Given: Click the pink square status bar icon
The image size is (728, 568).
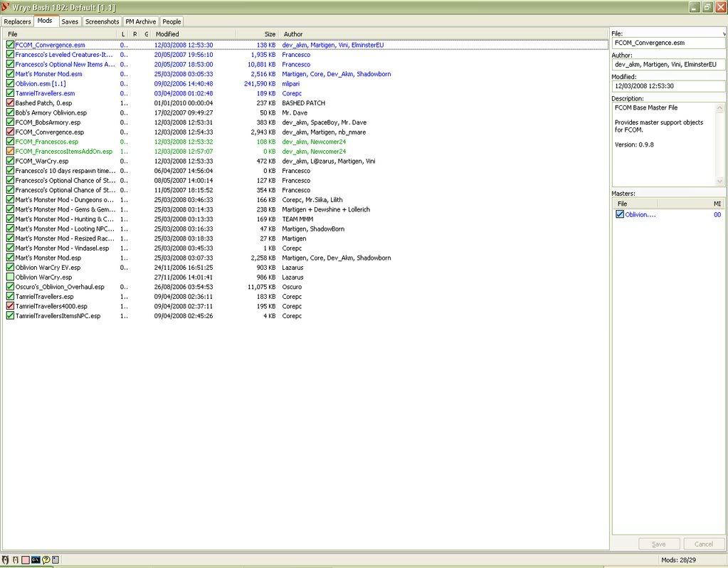Looking at the screenshot, I should tap(26, 560).
